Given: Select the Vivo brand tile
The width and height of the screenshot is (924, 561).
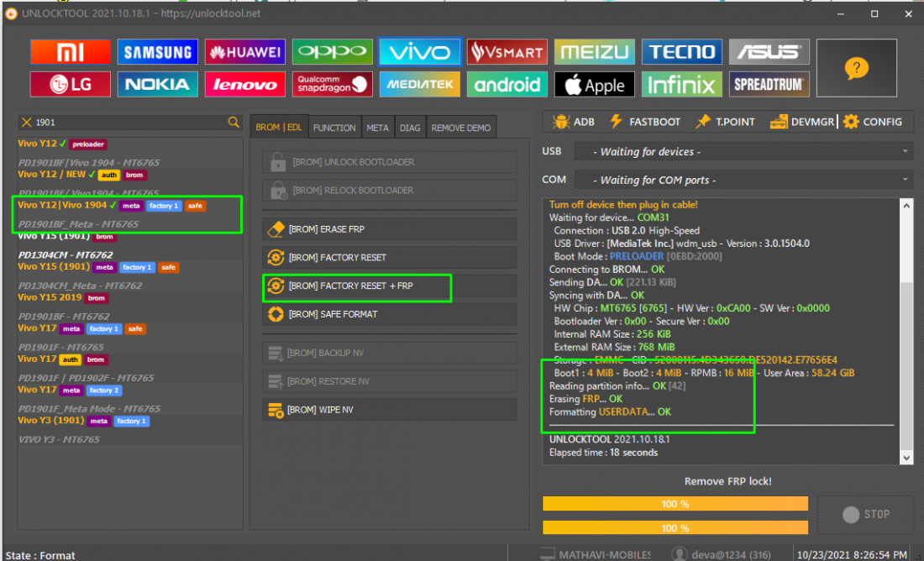Looking at the screenshot, I should click(x=419, y=52).
